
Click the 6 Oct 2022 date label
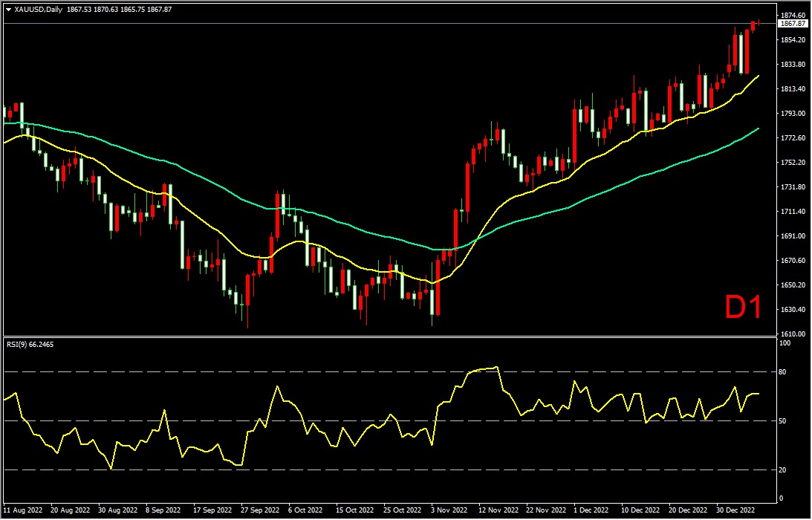tap(305, 511)
